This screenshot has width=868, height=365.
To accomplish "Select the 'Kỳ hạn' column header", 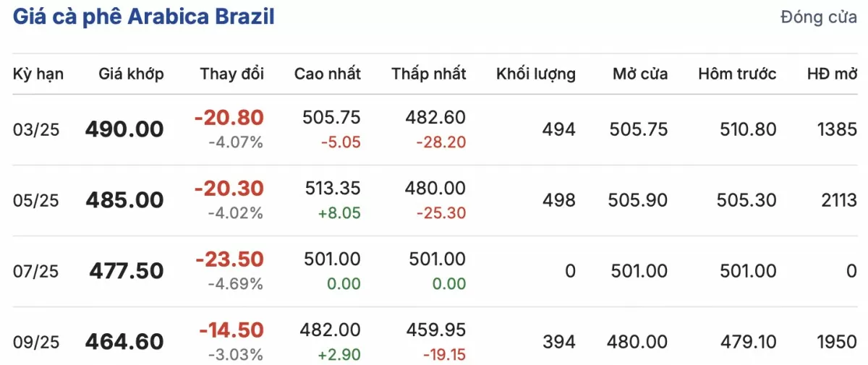I will [x=38, y=74].
